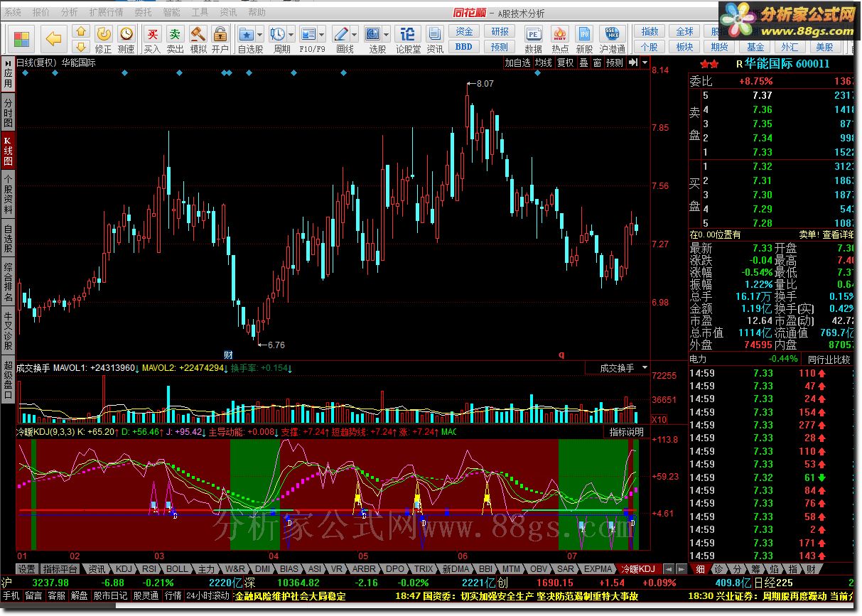Open the 数据 PE data icon

tap(533, 39)
